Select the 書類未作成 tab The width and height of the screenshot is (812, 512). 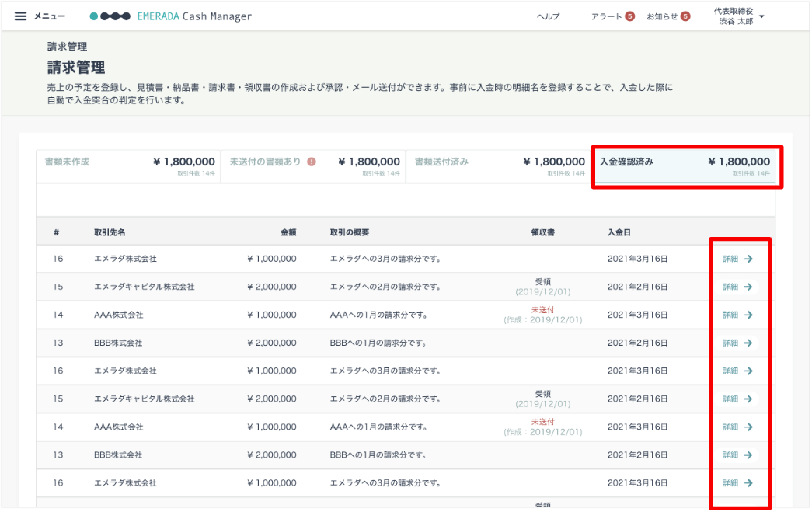coord(128,166)
